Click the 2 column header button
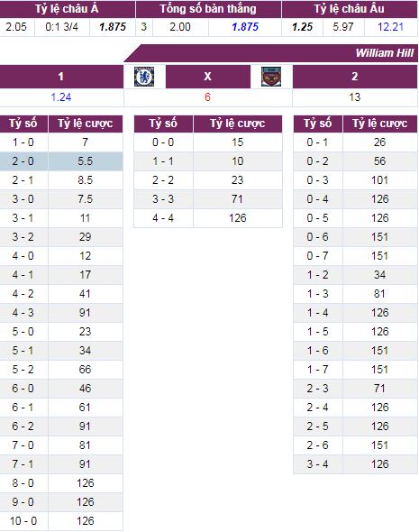This screenshot has width=419, height=532. point(355,77)
